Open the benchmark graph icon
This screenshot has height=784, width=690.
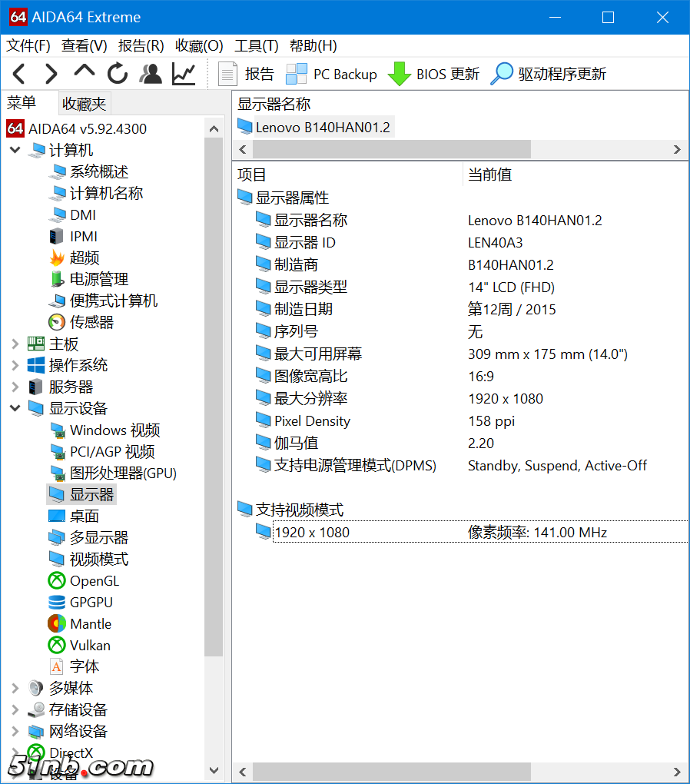click(184, 74)
